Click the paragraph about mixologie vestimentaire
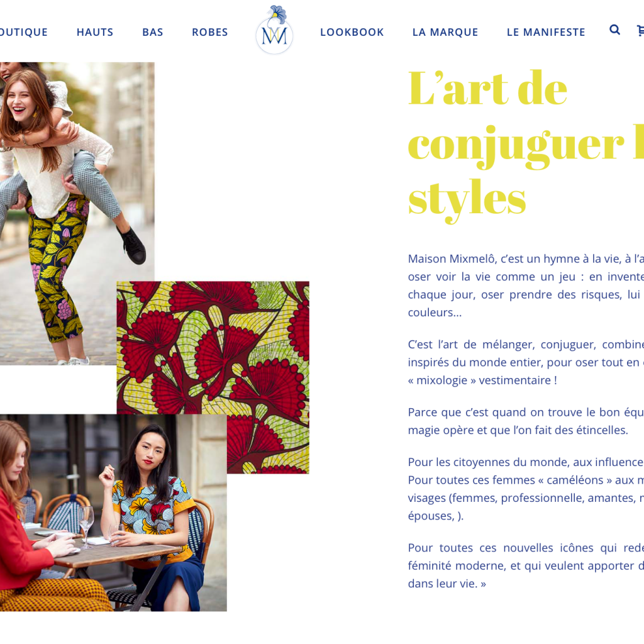Viewport: 644px width, 644px height. tap(526, 362)
